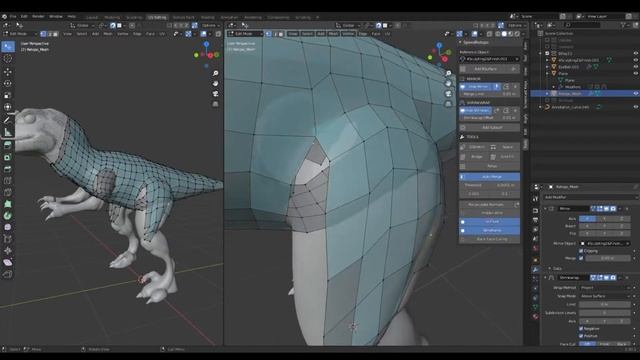
Task: Open Edit Mode dropdown in left viewport
Action: 20,34
